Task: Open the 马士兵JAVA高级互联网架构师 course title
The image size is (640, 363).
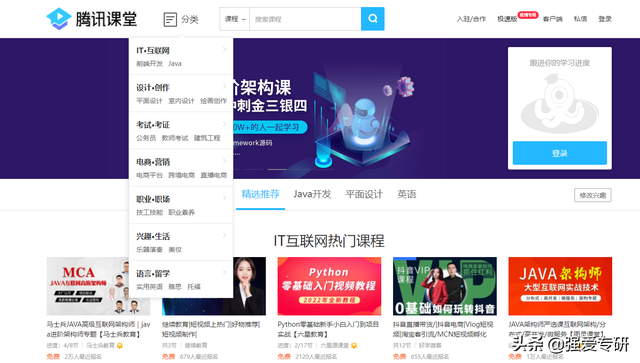Action: 98,329
